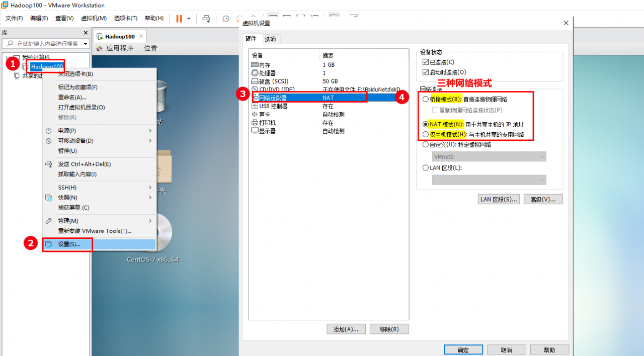
Task: Select the 桥接模式(B) radio button
Action: pyautogui.click(x=426, y=100)
